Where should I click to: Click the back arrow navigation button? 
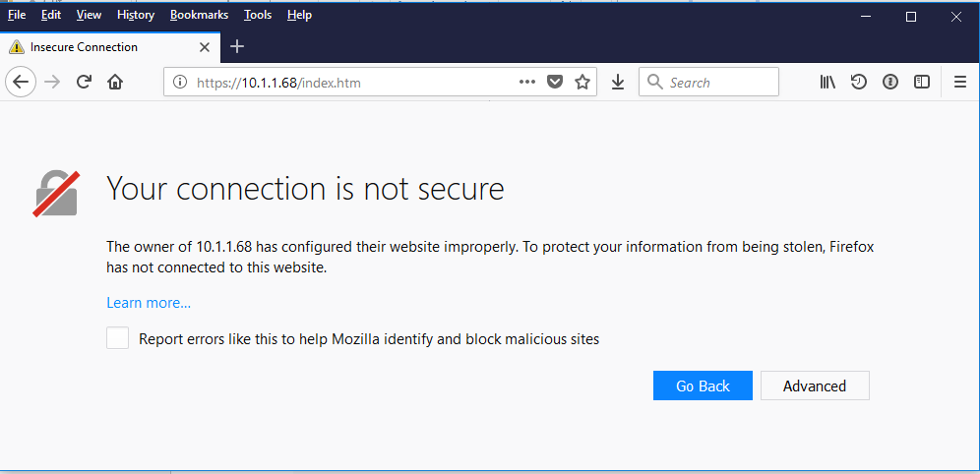click(21, 83)
